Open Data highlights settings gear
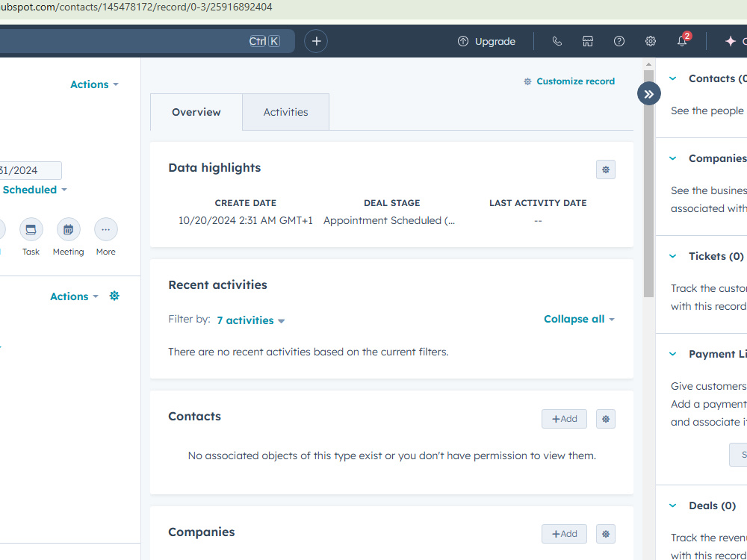 pyautogui.click(x=606, y=169)
